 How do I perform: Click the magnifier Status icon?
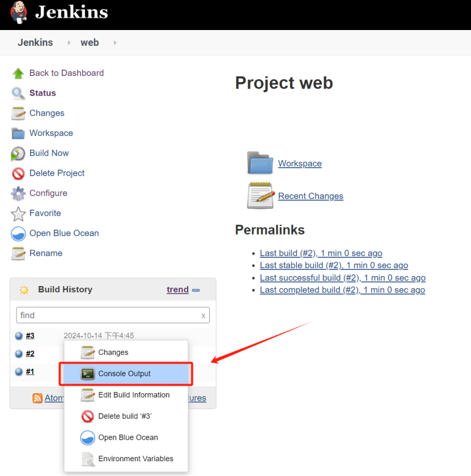[x=18, y=93]
